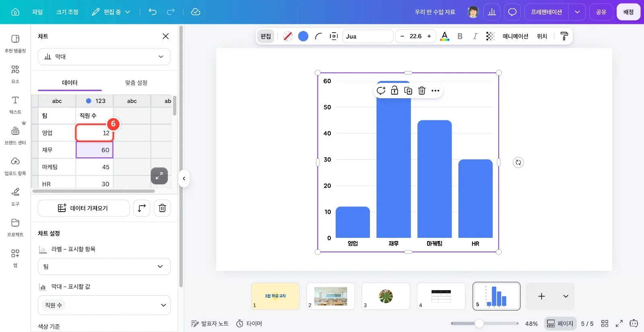The height and width of the screenshot is (332, 644).
Task: Open more options for the chart
Action: click(x=435, y=91)
